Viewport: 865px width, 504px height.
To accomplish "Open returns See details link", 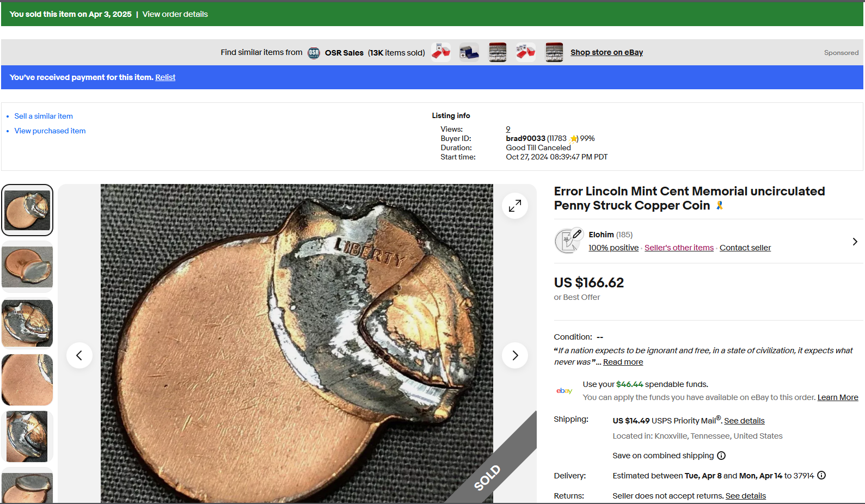I will [x=746, y=496].
